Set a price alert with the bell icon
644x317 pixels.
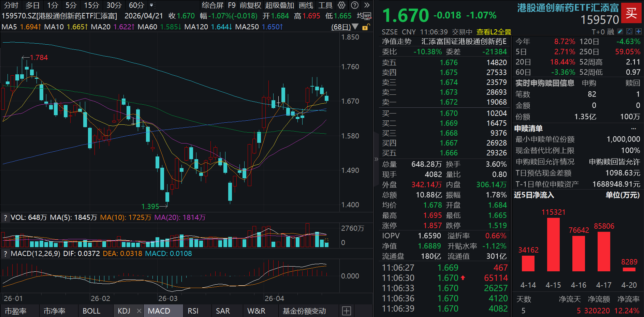pyautogui.click(x=629, y=31)
